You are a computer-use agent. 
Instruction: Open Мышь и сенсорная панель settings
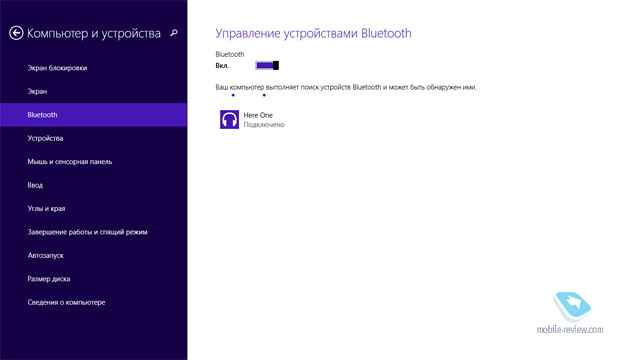click(x=93, y=162)
